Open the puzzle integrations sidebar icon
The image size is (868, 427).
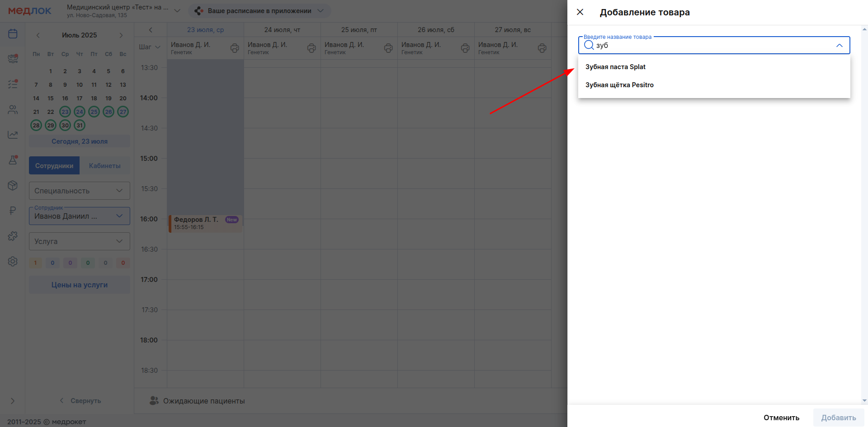coord(13,236)
